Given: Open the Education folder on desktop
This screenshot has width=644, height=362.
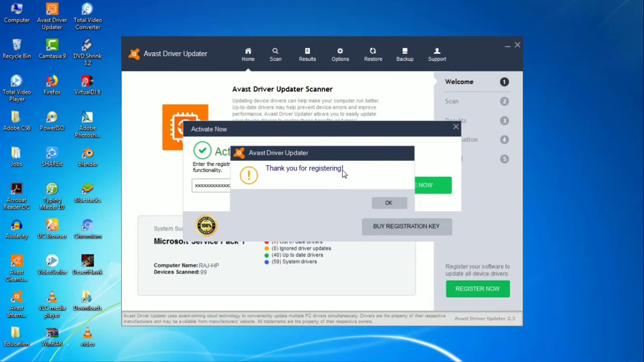Looking at the screenshot, I should (x=17, y=337).
